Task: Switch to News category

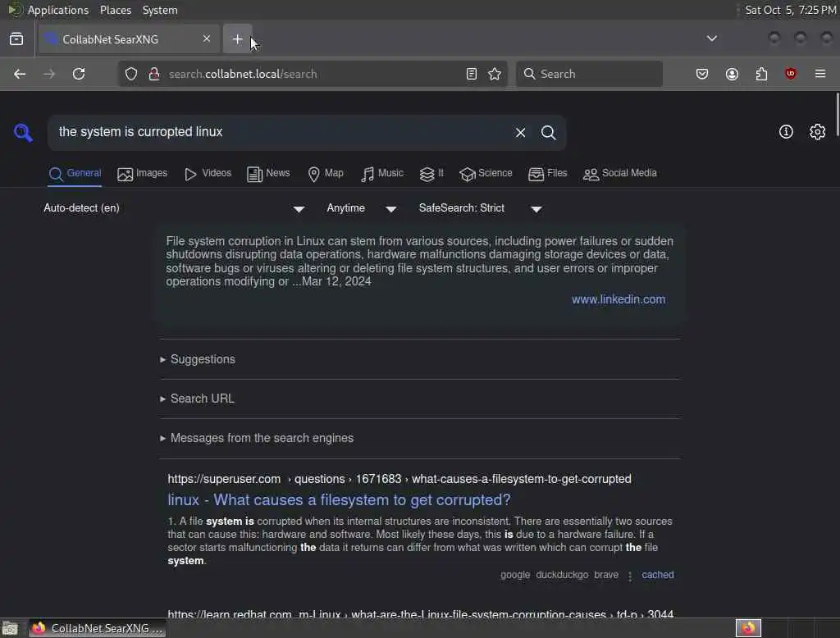Action: [268, 174]
